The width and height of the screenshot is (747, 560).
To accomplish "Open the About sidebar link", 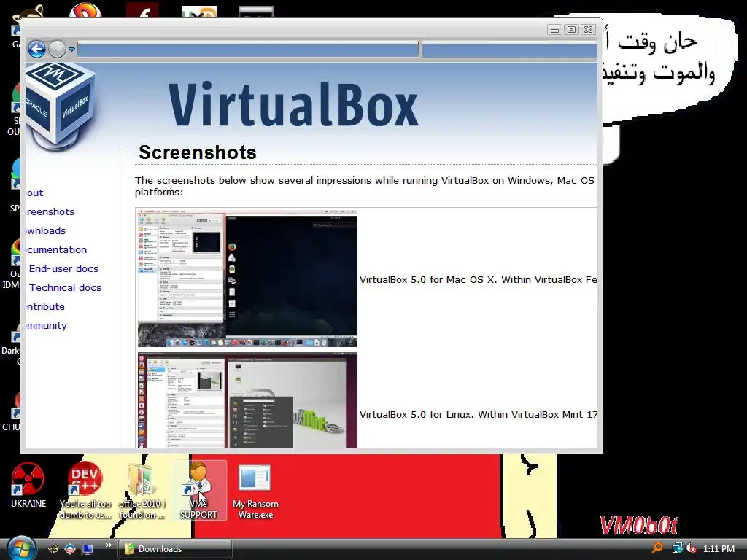I will coord(34,192).
